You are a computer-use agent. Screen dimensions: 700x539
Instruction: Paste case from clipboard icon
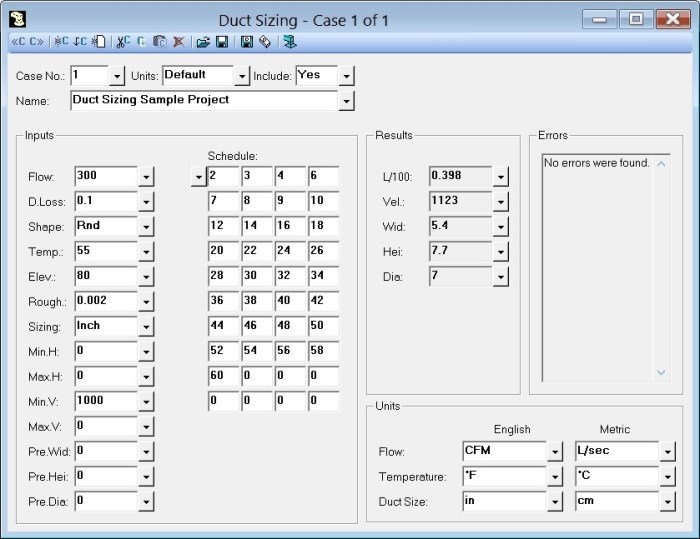[159, 42]
